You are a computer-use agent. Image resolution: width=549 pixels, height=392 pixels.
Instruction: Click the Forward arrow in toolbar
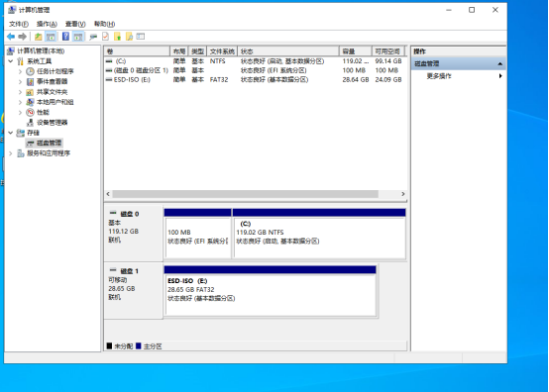click(x=23, y=37)
